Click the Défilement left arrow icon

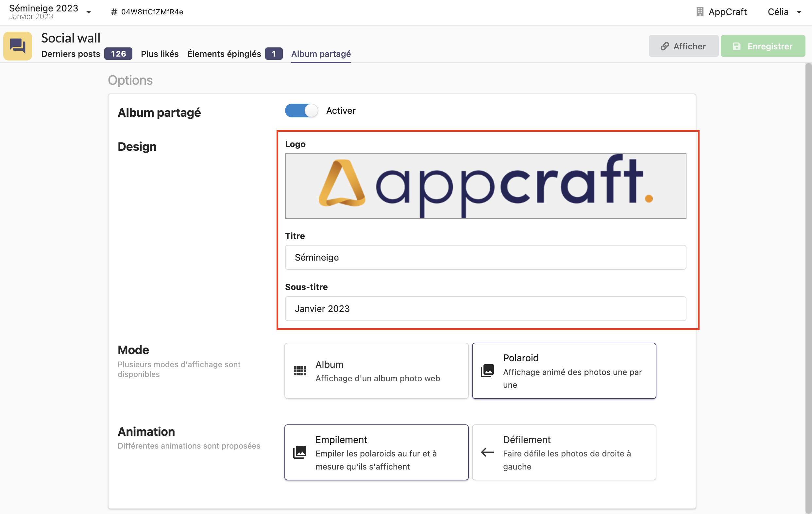pyautogui.click(x=487, y=452)
